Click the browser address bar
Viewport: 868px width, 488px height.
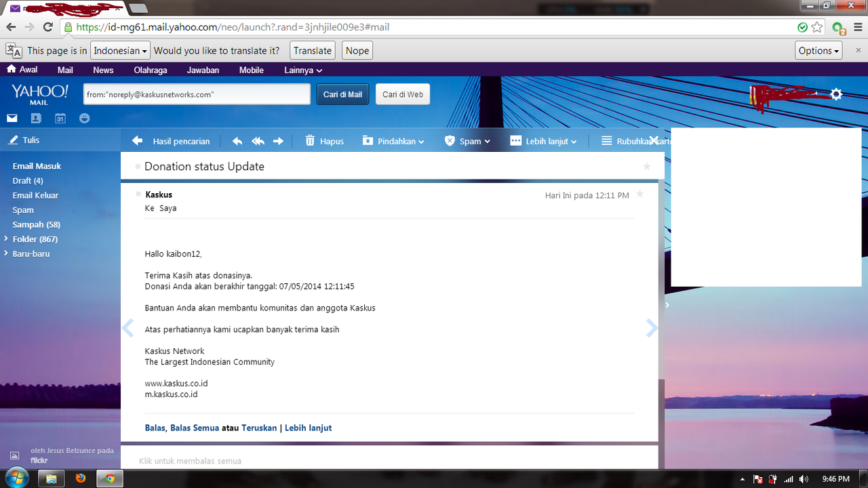coord(434,27)
